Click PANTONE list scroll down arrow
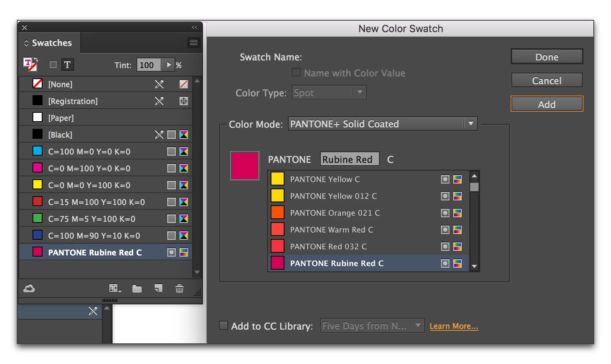This screenshot has width=611, height=364. (x=474, y=266)
